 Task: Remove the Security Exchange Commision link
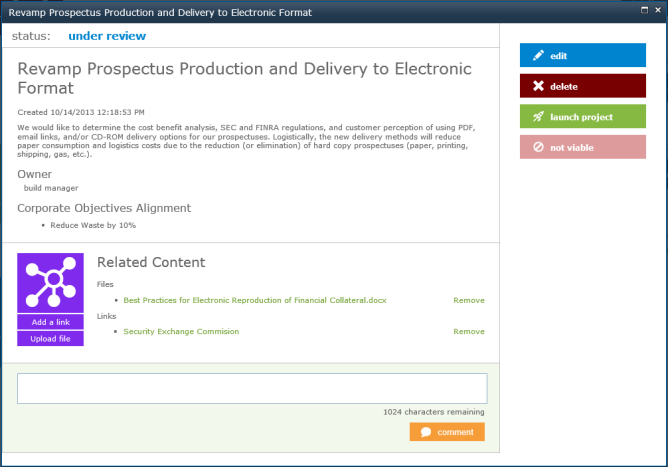(x=468, y=331)
